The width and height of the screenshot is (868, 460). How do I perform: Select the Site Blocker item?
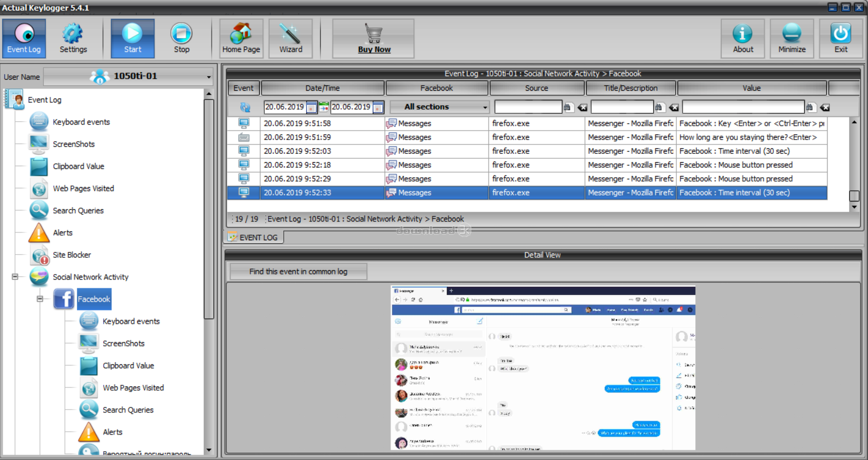(x=71, y=255)
